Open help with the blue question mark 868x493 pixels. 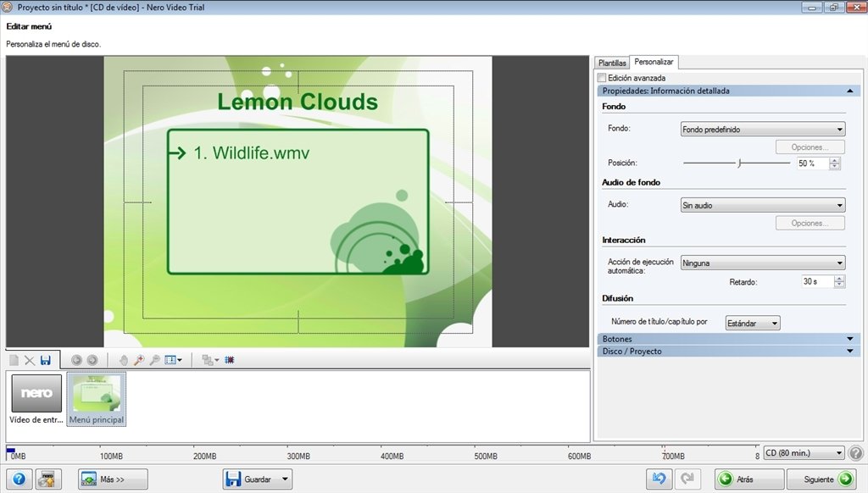19,479
